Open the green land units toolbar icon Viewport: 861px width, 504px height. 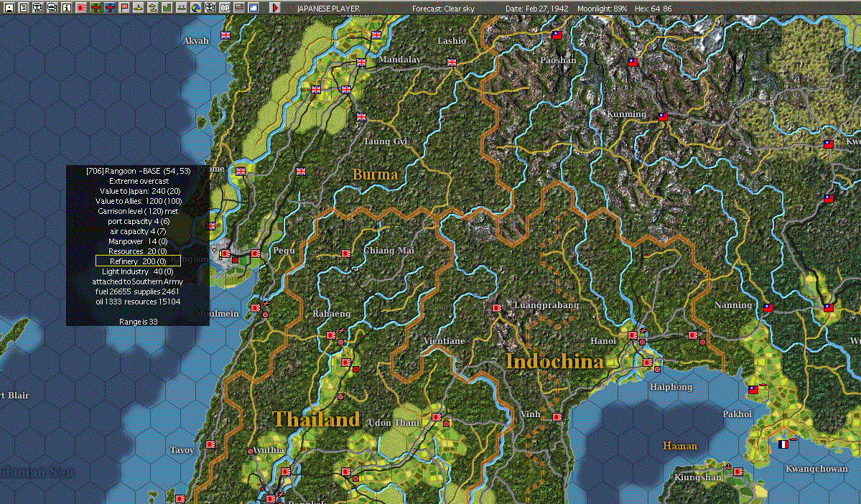pos(167,8)
